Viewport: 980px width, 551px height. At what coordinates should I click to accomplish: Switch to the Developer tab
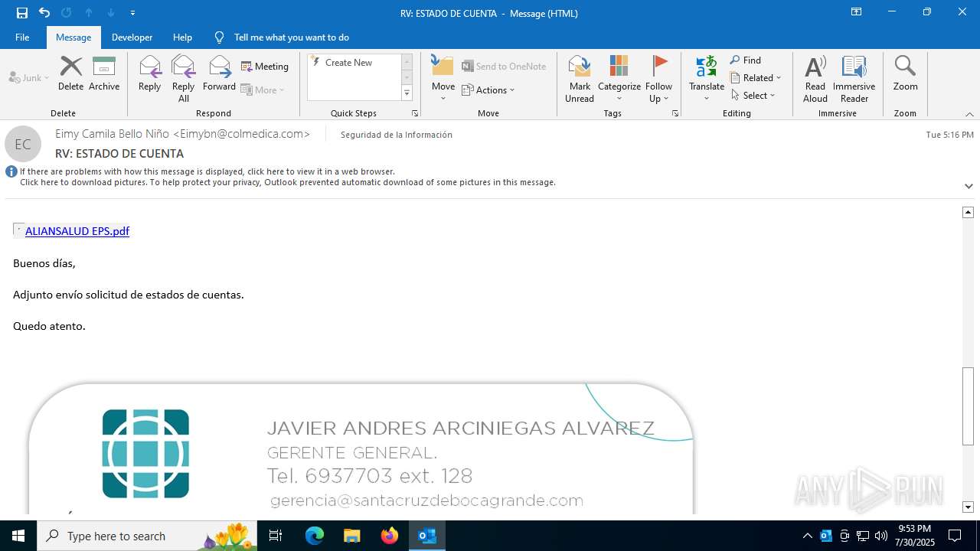pyautogui.click(x=132, y=37)
